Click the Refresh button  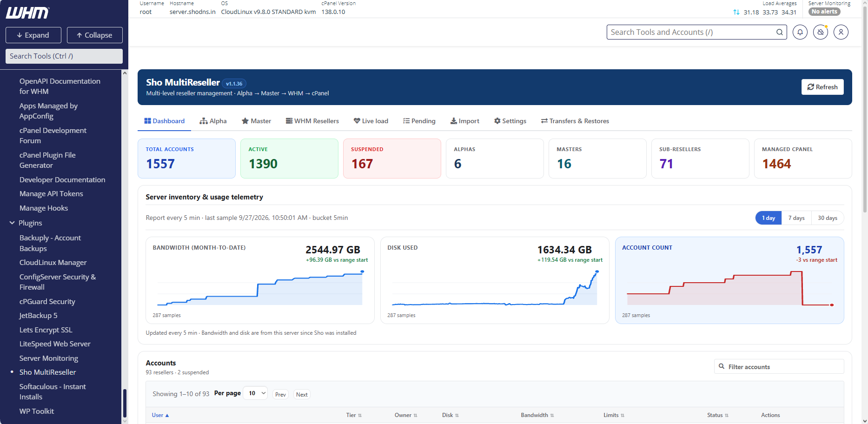[x=822, y=87]
